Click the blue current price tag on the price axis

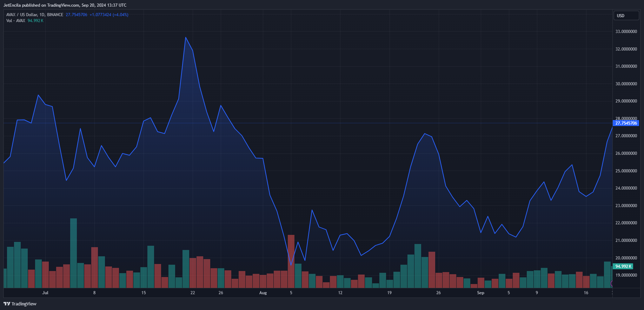click(x=626, y=123)
